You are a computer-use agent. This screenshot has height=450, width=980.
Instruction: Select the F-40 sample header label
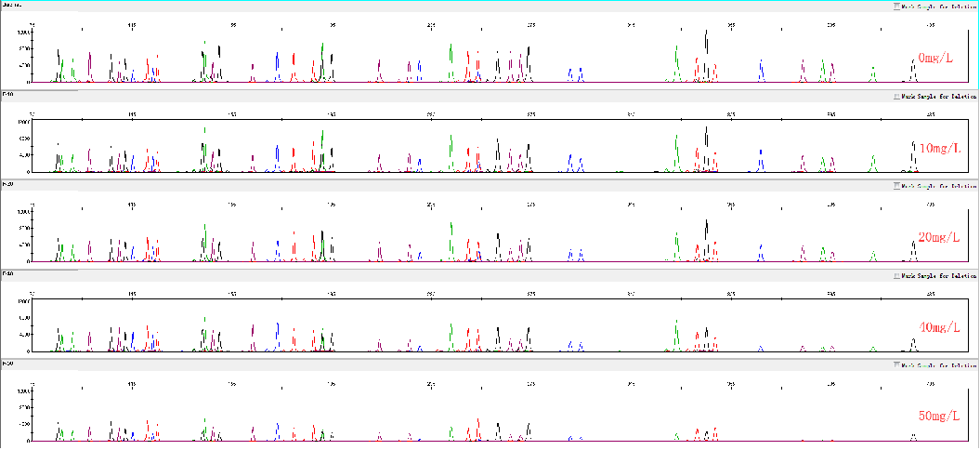tap(7, 273)
